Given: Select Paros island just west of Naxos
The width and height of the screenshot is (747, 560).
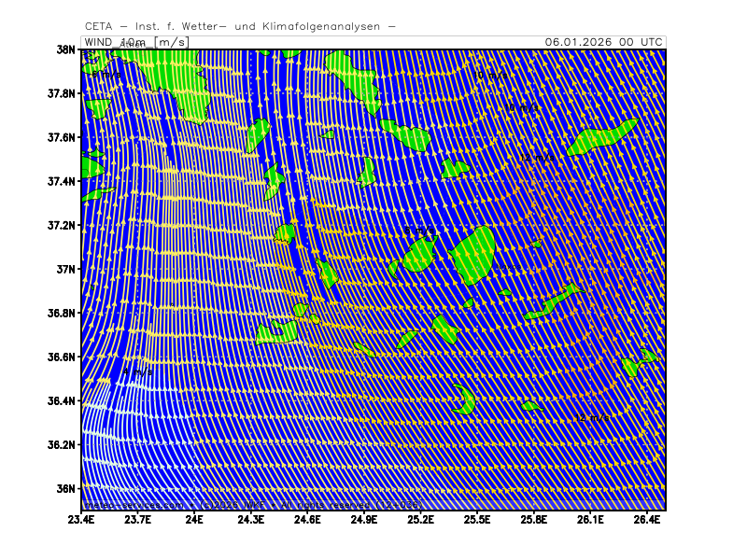Looking at the screenshot, I should 416,254.
